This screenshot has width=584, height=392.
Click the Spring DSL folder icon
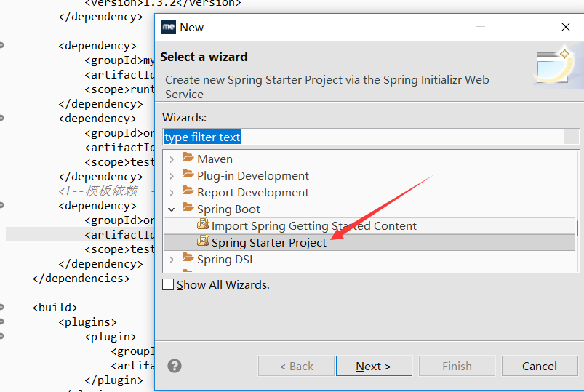[x=188, y=258]
